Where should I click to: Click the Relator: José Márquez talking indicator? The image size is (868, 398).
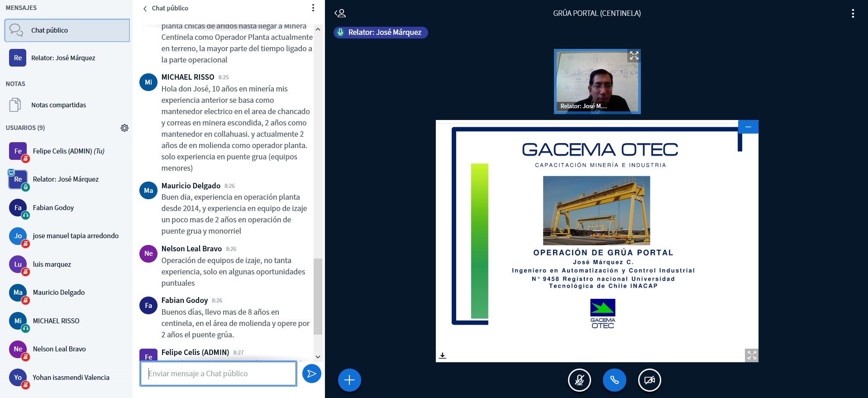coord(381,33)
